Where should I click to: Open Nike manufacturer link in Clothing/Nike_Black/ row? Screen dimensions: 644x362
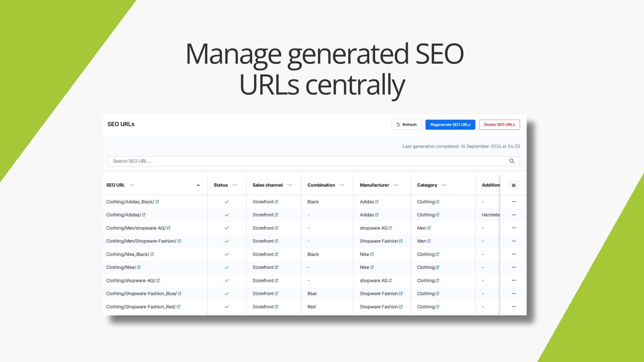(367, 254)
